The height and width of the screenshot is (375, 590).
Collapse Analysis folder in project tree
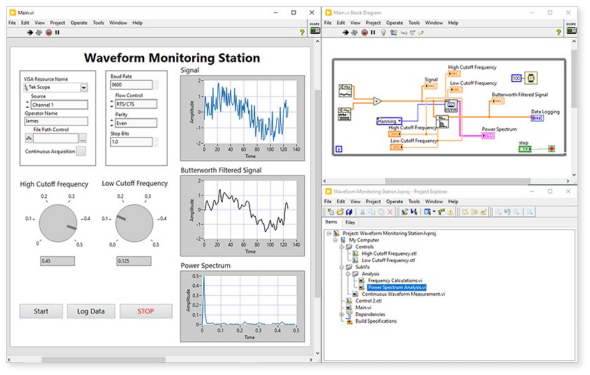(x=348, y=274)
